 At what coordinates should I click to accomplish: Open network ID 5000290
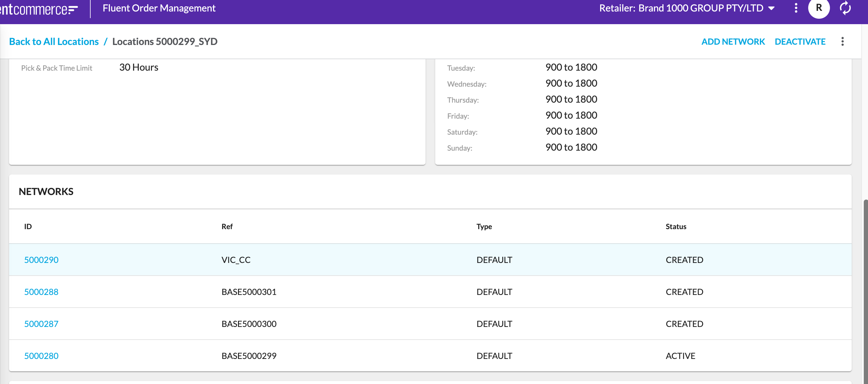click(41, 260)
